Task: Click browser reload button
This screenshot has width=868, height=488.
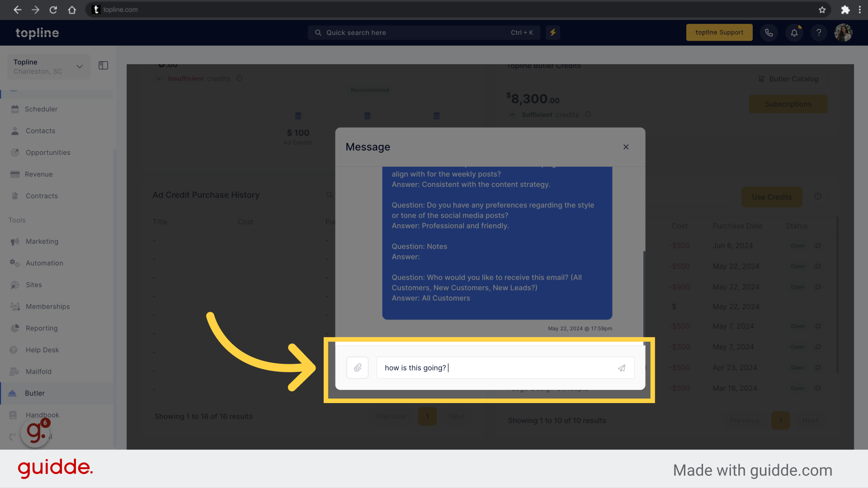Action: [53, 9]
